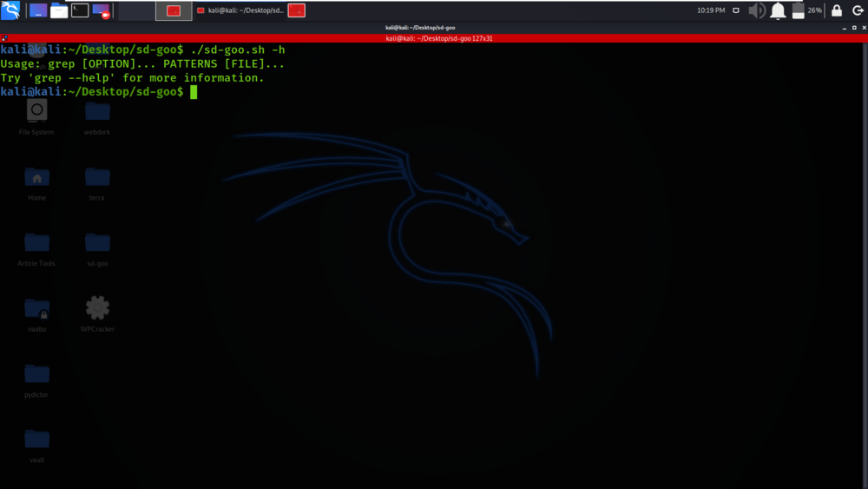868x489 pixels.
Task: Lock the screen with padlock icon
Action: [x=837, y=10]
